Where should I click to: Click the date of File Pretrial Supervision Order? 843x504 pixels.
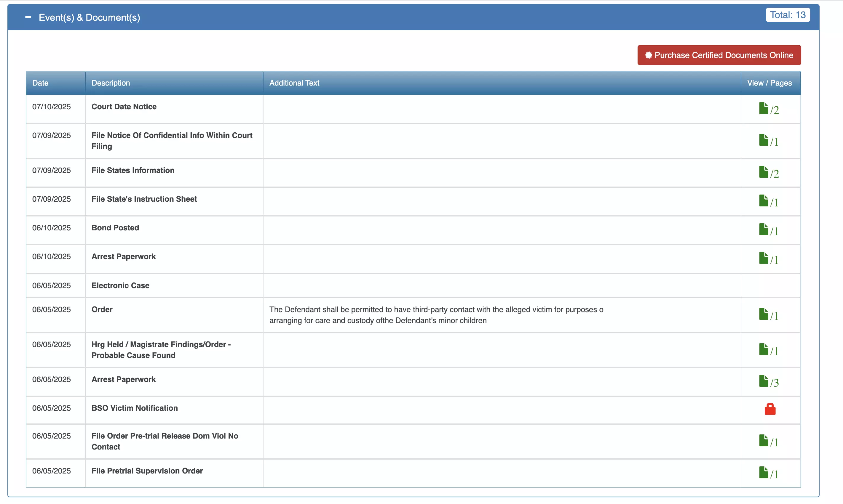[51, 471]
